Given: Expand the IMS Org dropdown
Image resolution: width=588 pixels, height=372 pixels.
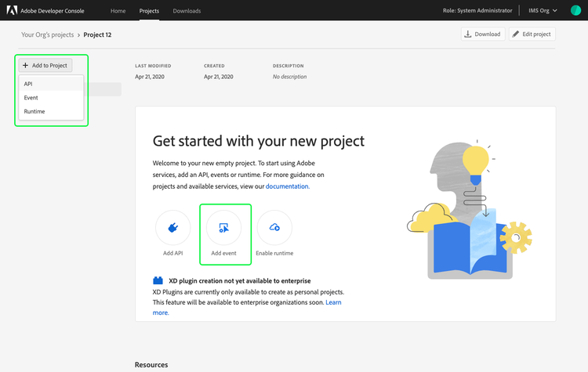Looking at the screenshot, I should [x=543, y=10].
